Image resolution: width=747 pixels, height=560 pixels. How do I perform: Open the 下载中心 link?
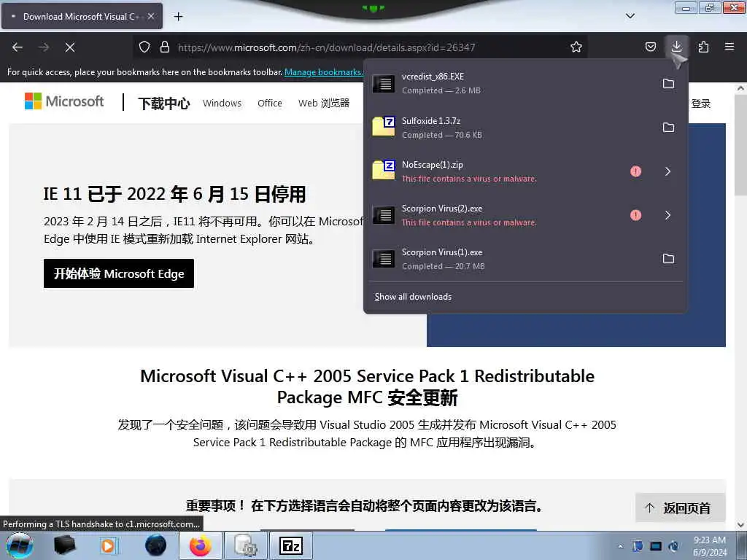coord(164,104)
